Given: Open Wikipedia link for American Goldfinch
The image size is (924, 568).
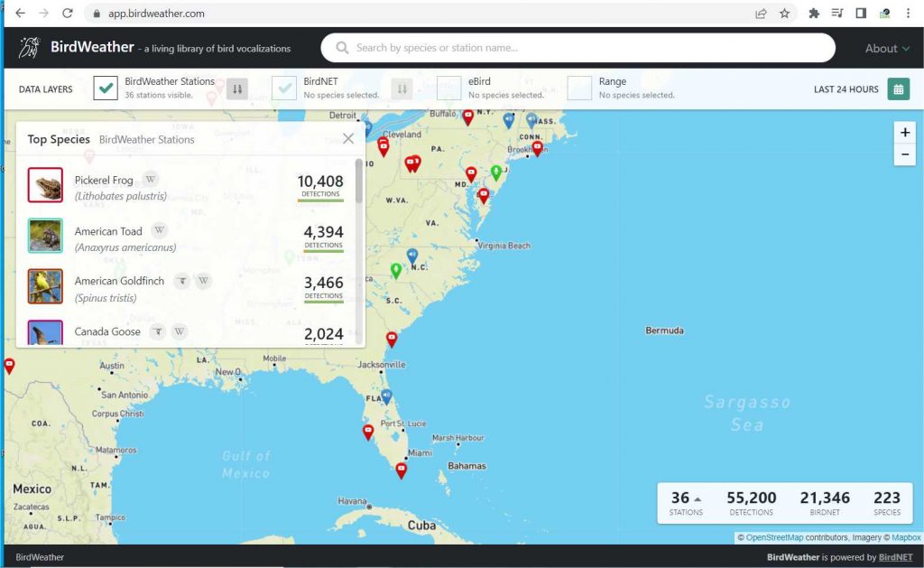Looking at the screenshot, I should point(203,281).
